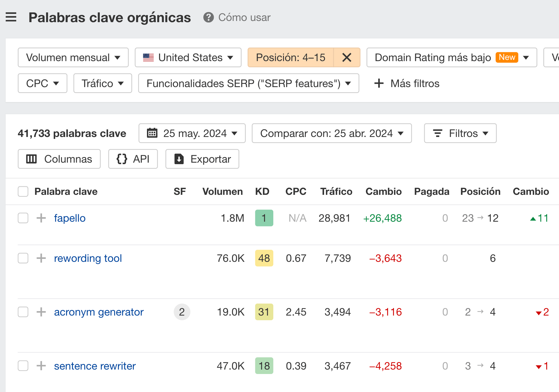Open the hamburger menu icon
The width and height of the screenshot is (559, 392).
pyautogui.click(x=11, y=17)
